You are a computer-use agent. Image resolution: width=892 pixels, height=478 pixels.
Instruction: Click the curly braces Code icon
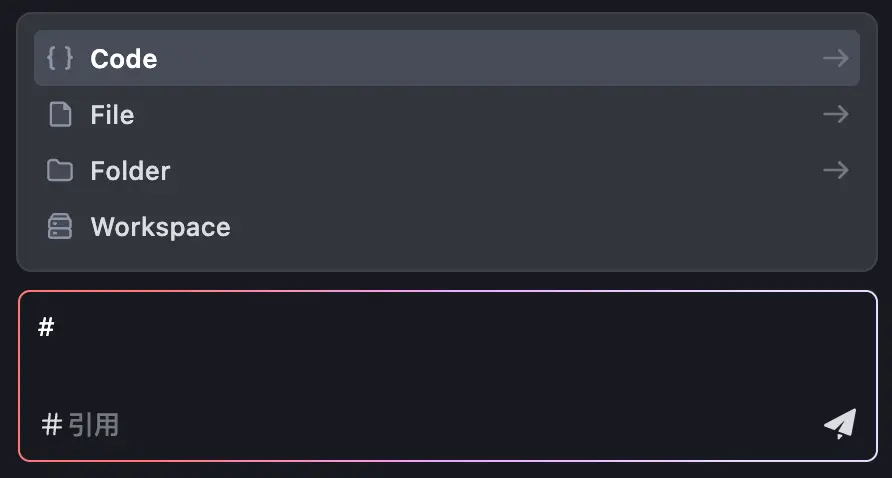(60, 58)
